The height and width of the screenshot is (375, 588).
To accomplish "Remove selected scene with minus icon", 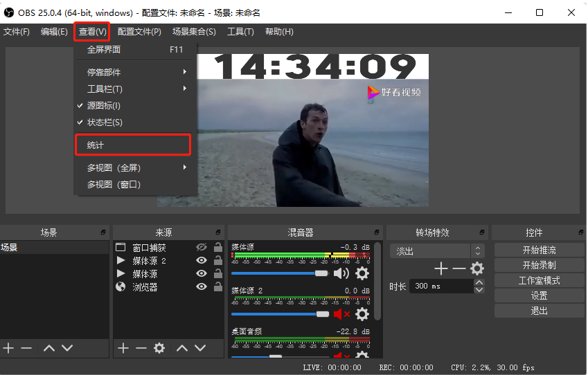I will pyautogui.click(x=26, y=348).
